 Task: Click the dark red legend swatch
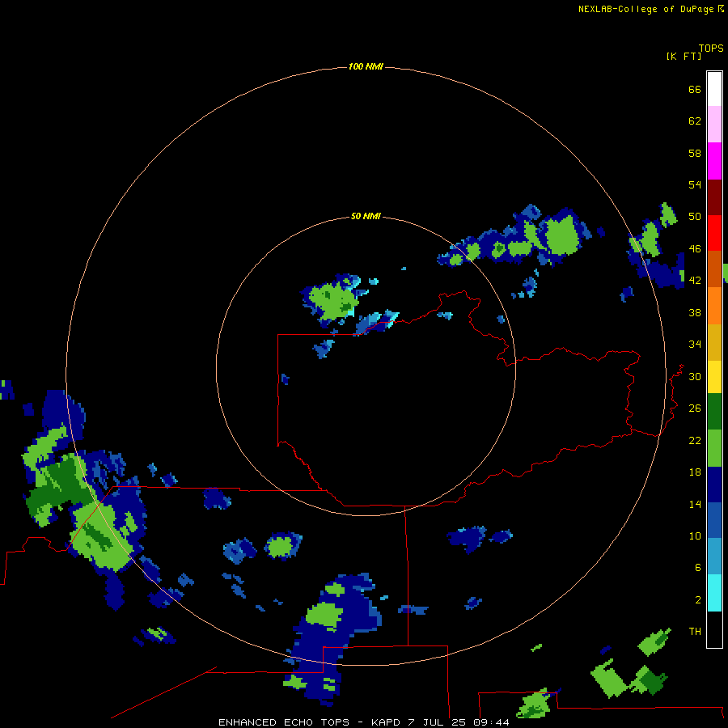click(x=714, y=197)
